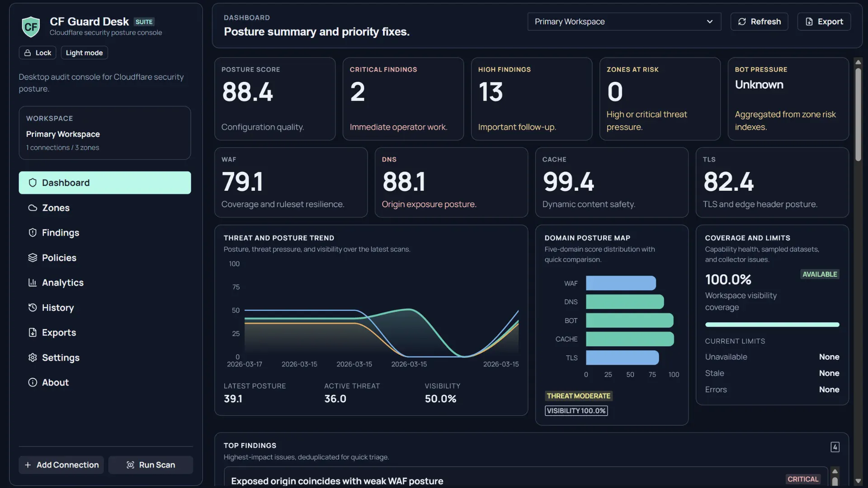The image size is (868, 488).
Task: Click the Active Threat 36.0 value
Action: [335, 399]
